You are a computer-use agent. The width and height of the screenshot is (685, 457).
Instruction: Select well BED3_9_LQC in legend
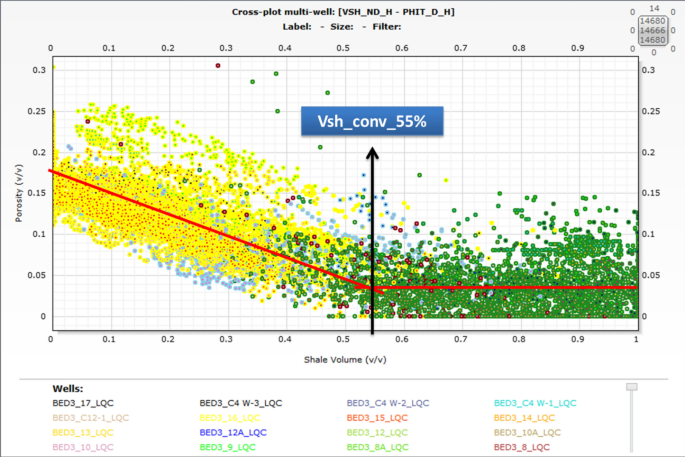(x=228, y=447)
